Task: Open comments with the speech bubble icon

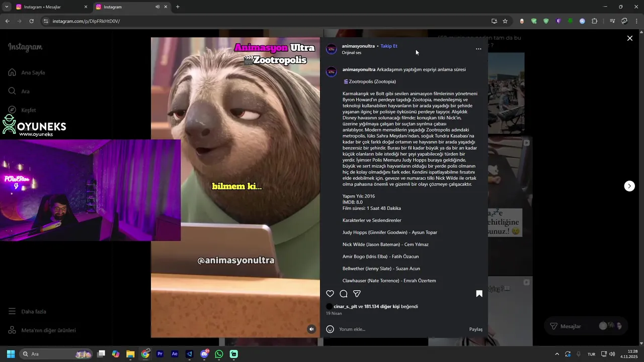Action: [x=344, y=294]
